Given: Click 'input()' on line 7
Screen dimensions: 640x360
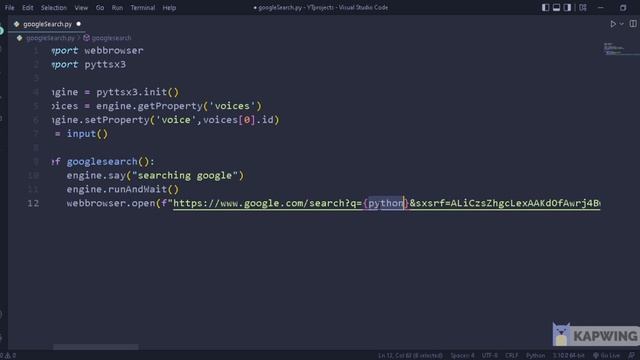Looking at the screenshot, I should 87,134.
